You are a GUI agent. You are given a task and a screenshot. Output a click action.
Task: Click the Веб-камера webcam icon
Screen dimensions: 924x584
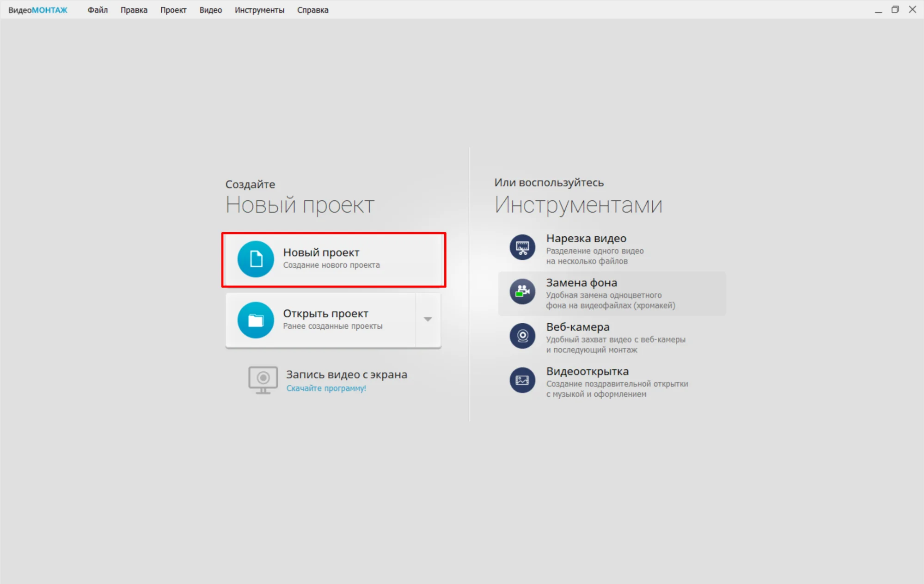[522, 336]
